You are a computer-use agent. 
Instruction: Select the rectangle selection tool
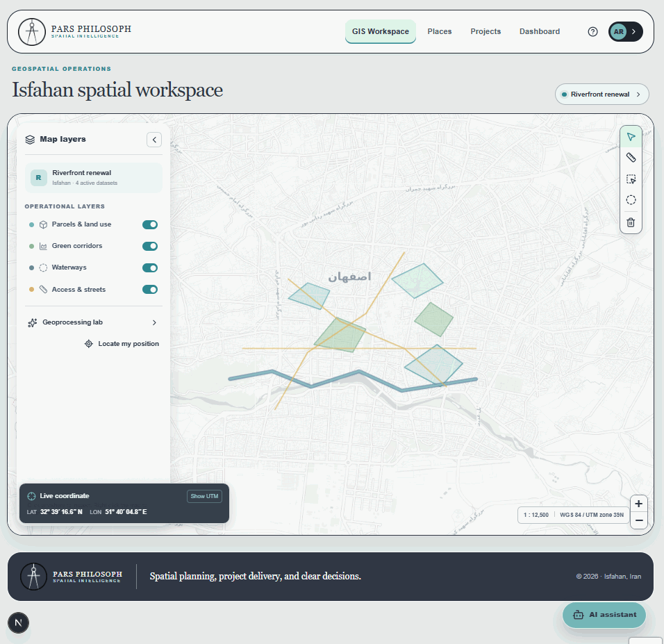click(631, 179)
